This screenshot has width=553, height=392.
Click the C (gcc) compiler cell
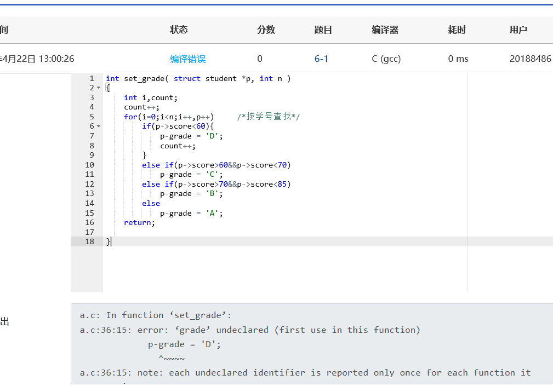coord(386,59)
